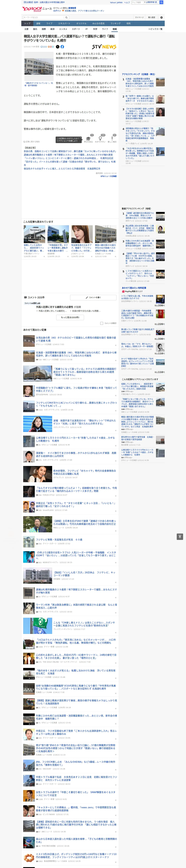Share article on Facebook icon
This screenshot has width=186, height=868.
click(62, 47)
